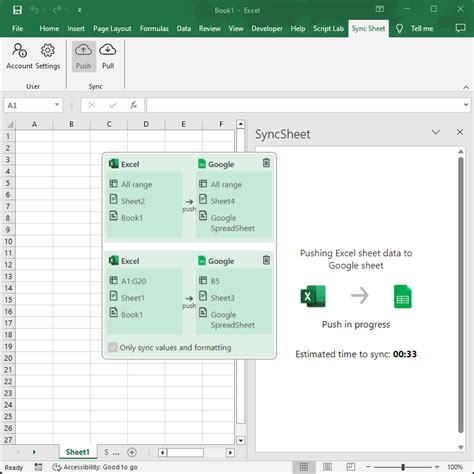Click Sheet4 in first Google mapping

(222, 201)
